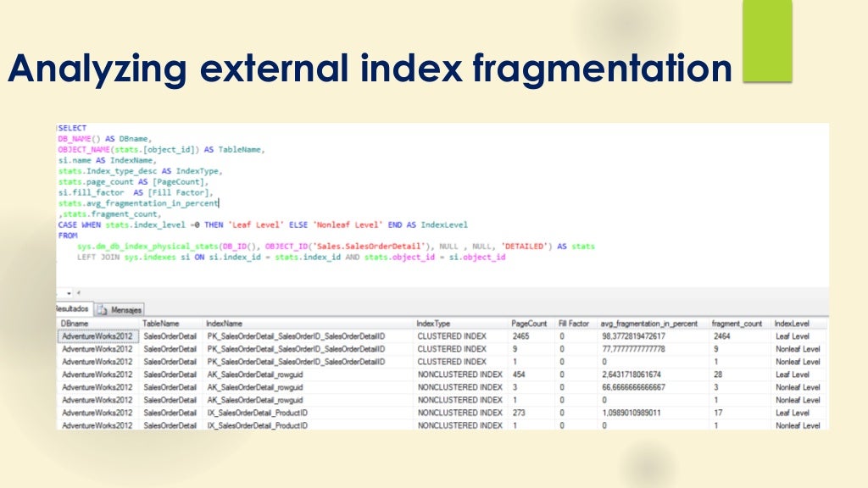Click the CASE WHEN line in query
868x488 pixels.
point(263,225)
